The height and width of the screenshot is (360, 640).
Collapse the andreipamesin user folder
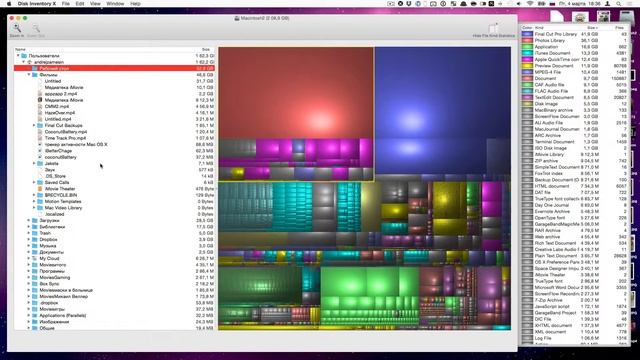24,62
